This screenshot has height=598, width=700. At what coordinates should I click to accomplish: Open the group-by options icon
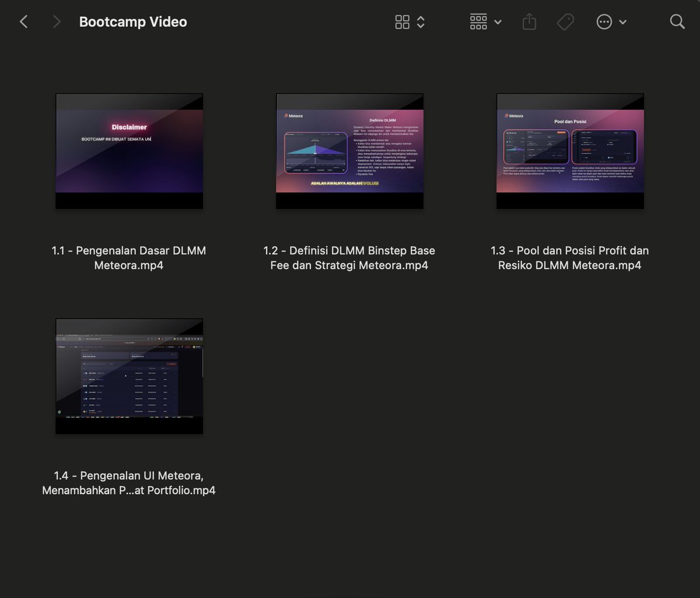(478, 22)
